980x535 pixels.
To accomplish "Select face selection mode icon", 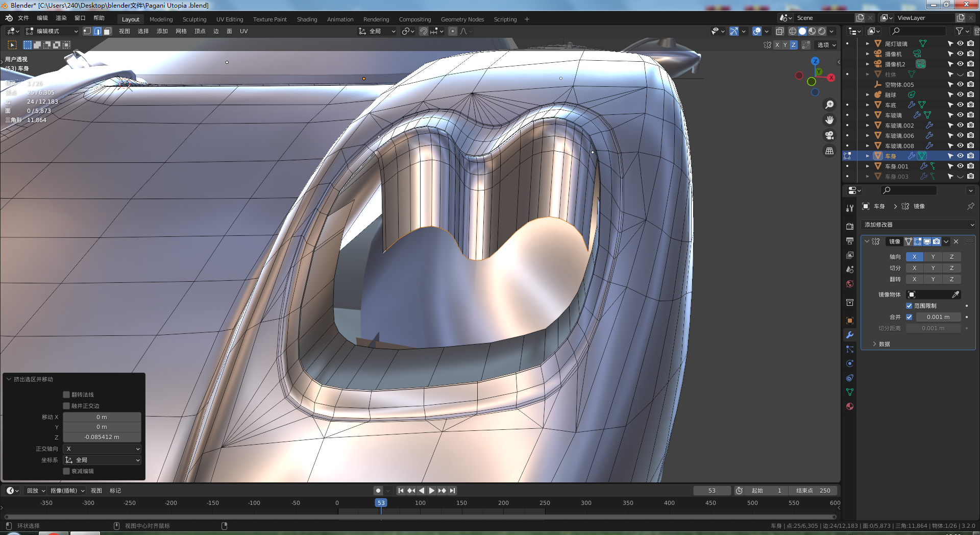I will pyautogui.click(x=107, y=31).
